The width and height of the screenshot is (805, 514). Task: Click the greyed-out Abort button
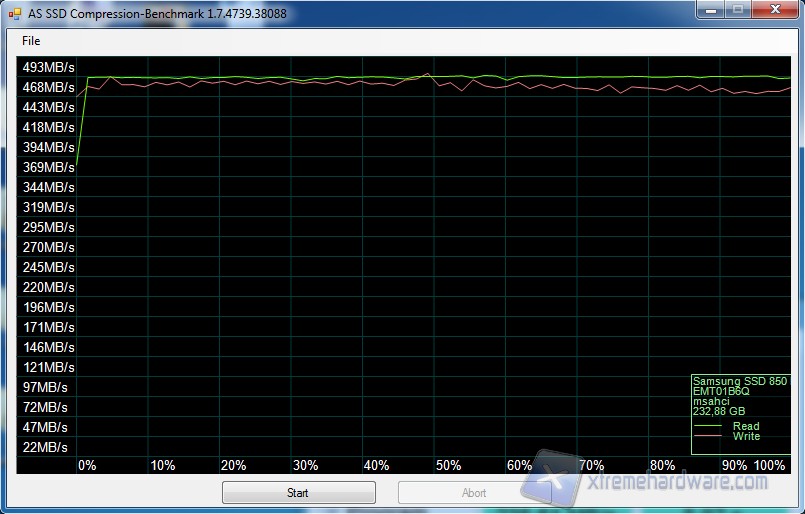[x=474, y=493]
